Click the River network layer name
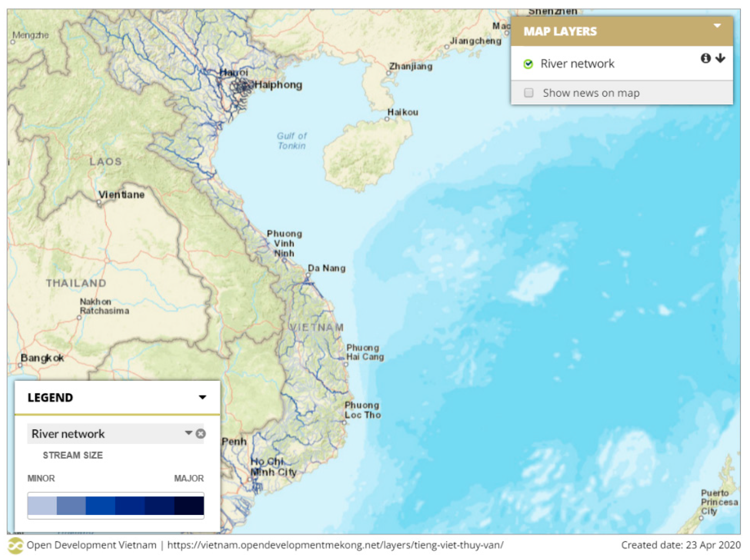The width and height of the screenshot is (750, 560). [577, 64]
